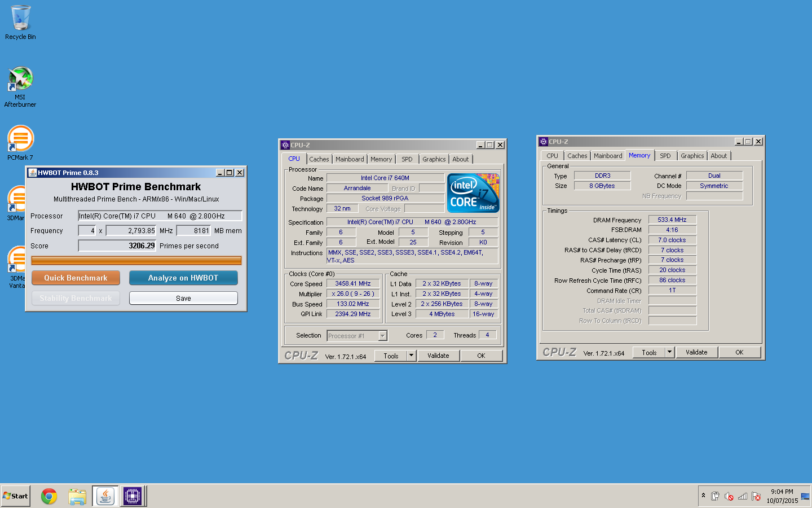Screen dimensions: 812x508
Task: Click the muted volume speaker icon
Action: click(x=729, y=496)
